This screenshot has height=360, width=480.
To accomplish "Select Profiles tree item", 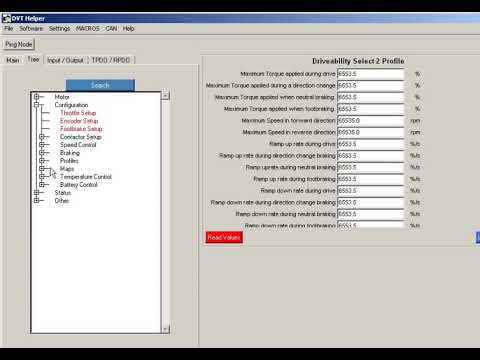I will tap(69, 161).
